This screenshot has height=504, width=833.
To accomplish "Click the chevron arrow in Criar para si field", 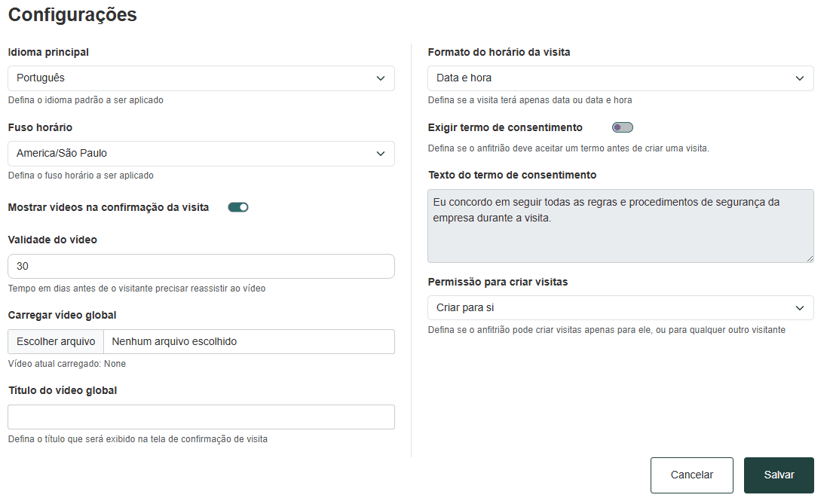I will tap(800, 308).
